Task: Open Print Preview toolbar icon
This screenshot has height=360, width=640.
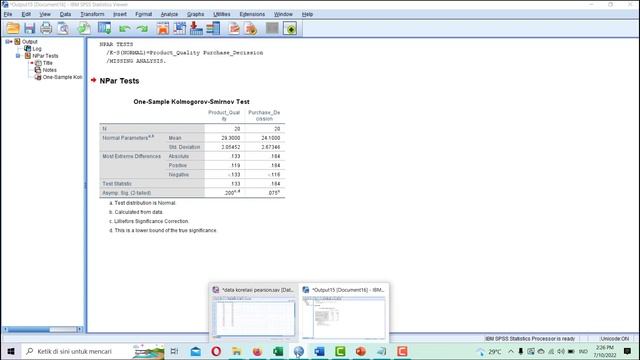Action: pyautogui.click(x=63, y=28)
